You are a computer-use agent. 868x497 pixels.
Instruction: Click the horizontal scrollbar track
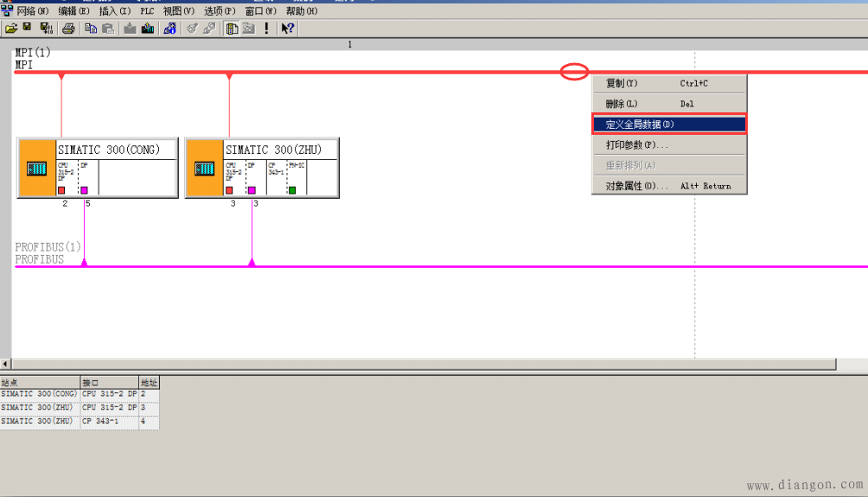click(x=424, y=364)
